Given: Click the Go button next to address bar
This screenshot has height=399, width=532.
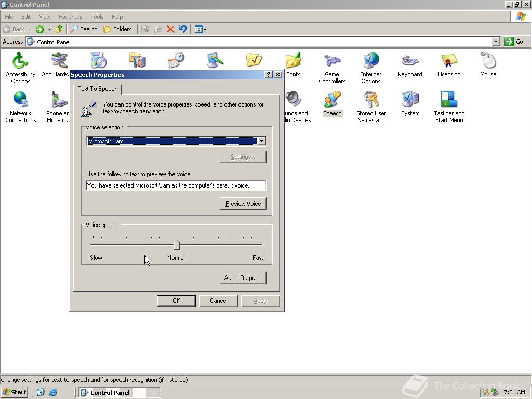Looking at the screenshot, I should pos(514,42).
